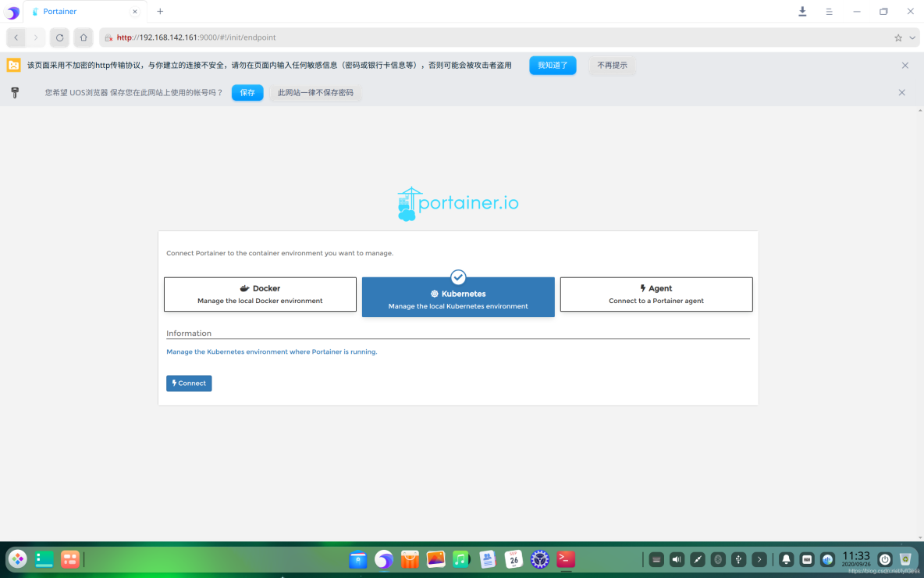Viewport: 924px width, 578px height.
Task: Dismiss warning with 我知道了 button
Action: 553,66
